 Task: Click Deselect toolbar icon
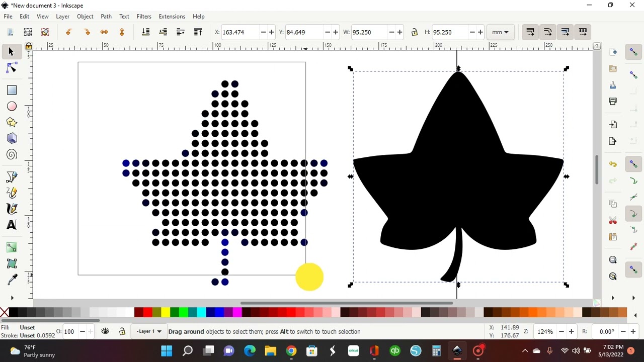tap(45, 32)
